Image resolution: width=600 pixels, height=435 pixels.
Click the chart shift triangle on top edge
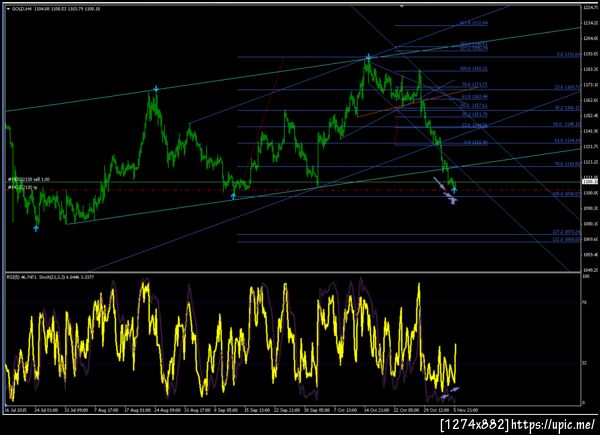(x=401, y=6)
